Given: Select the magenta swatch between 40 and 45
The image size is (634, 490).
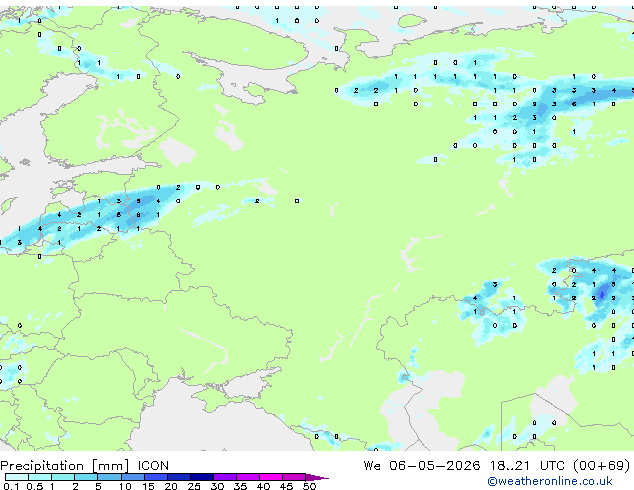Looking at the screenshot, I should point(271,477).
